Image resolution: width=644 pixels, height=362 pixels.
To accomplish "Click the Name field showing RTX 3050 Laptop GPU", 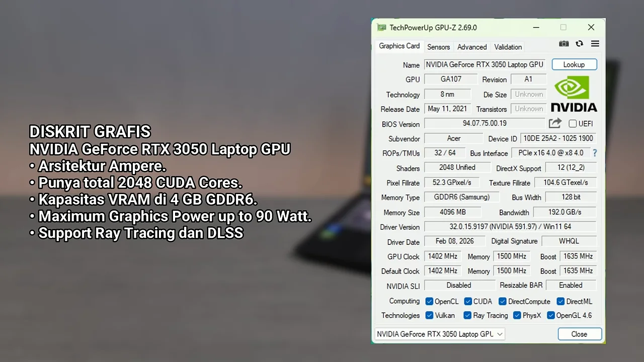I will tap(485, 64).
